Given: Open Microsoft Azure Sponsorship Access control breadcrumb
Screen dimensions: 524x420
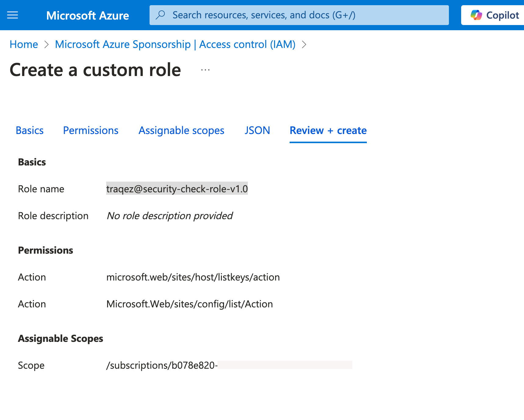Looking at the screenshot, I should point(175,44).
